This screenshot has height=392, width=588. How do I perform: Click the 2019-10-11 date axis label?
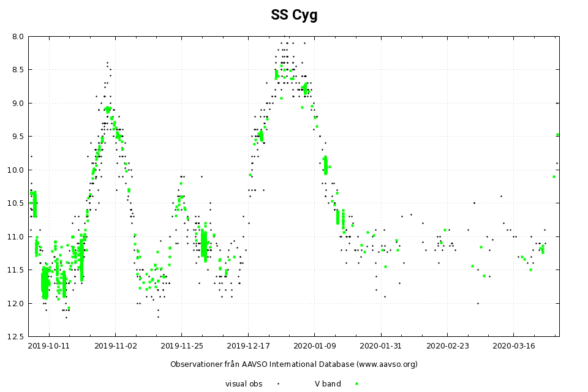point(49,345)
